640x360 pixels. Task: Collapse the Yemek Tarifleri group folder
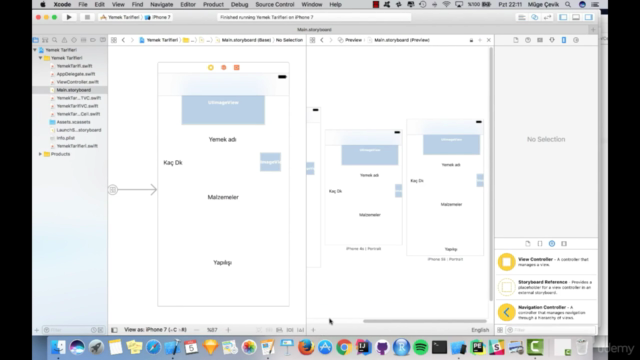point(40,58)
